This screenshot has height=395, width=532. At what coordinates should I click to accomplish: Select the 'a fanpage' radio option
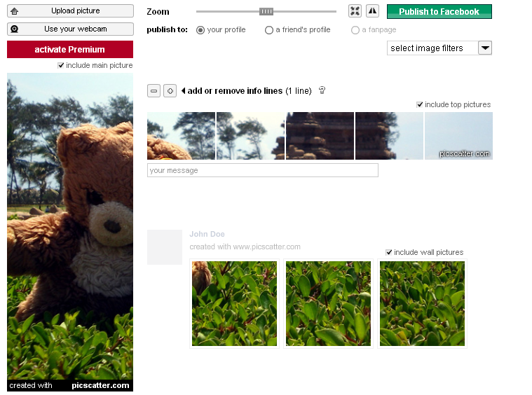click(x=355, y=30)
